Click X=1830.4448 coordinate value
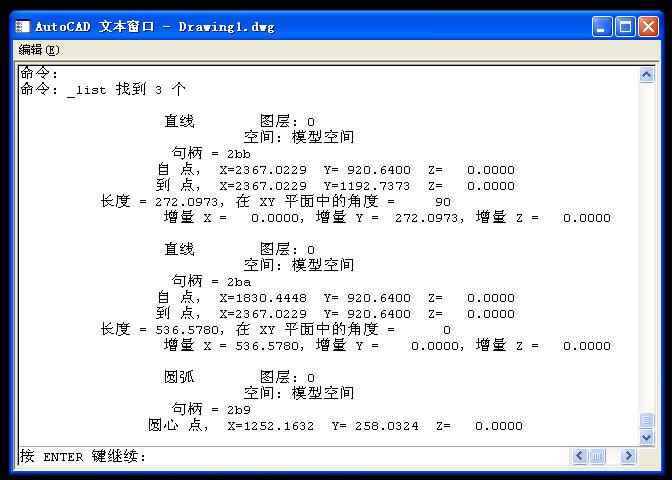 263,297
